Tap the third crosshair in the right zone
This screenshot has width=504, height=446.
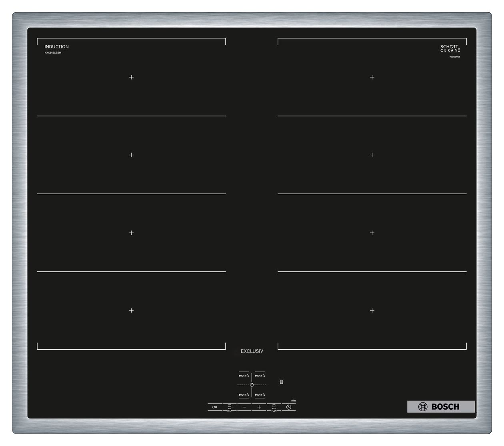[x=372, y=233]
